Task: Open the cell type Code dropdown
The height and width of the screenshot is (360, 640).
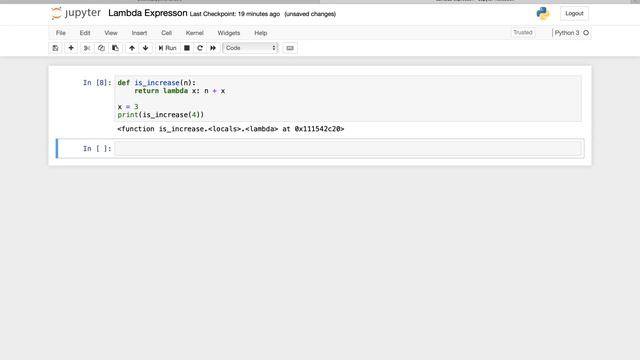Action: point(250,48)
